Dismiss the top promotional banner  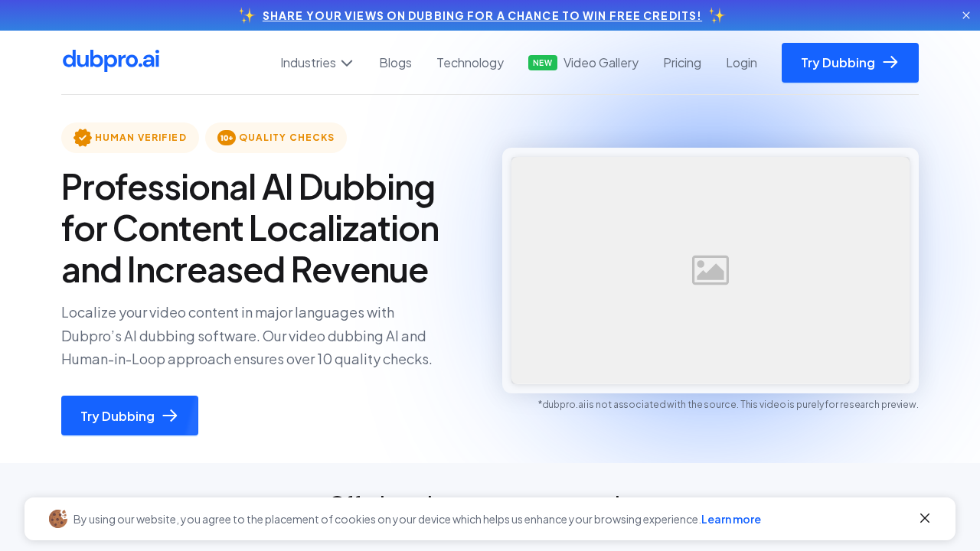coord(965,15)
